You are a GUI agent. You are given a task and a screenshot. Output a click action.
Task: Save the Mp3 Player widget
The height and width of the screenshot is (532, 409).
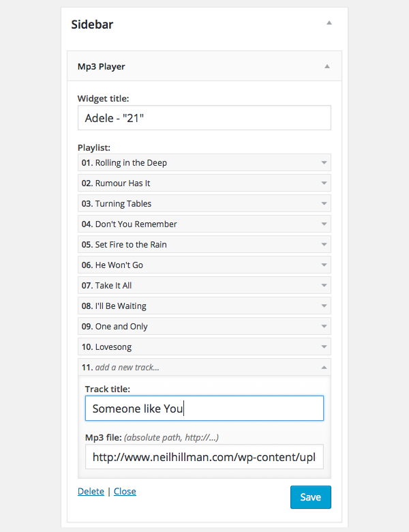(311, 497)
